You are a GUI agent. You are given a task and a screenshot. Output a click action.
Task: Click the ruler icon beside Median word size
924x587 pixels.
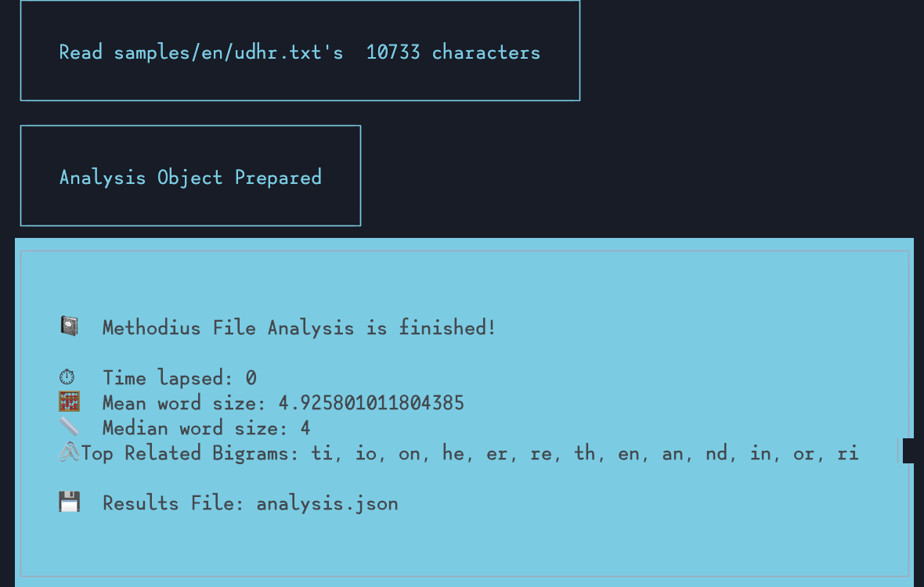(70, 427)
